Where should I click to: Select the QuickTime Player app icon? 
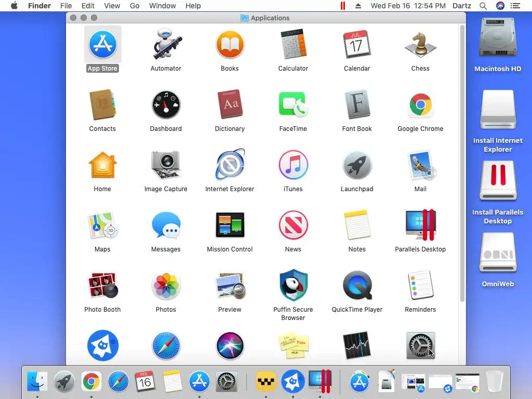[x=357, y=285]
